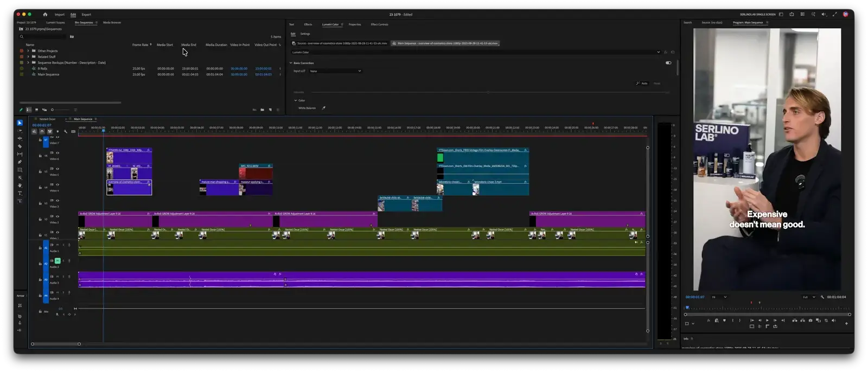The height and width of the screenshot is (372, 868).
Task: Toggle the A1 track lock
Action: pyautogui.click(x=40, y=248)
